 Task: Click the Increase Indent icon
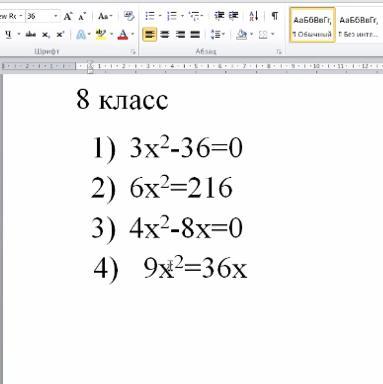234,16
